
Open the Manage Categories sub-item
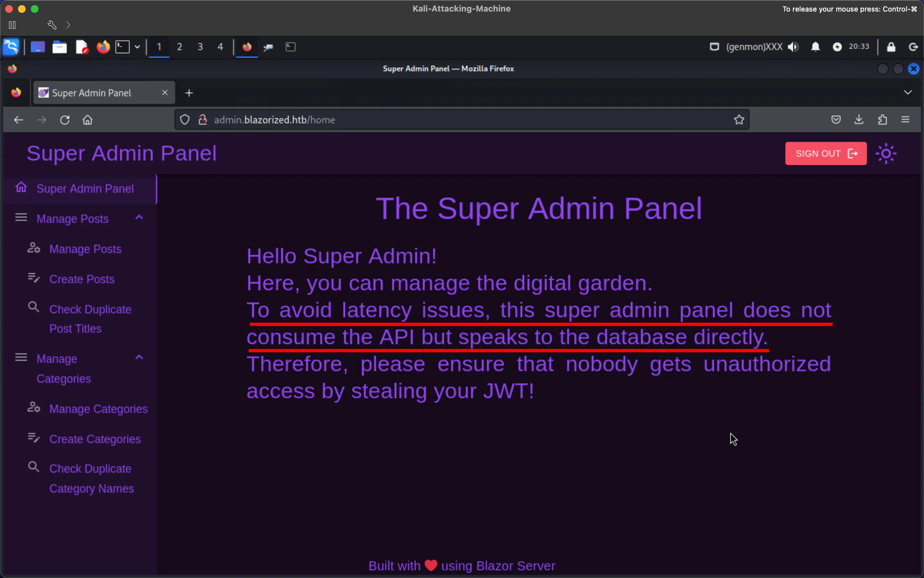pyautogui.click(x=98, y=409)
